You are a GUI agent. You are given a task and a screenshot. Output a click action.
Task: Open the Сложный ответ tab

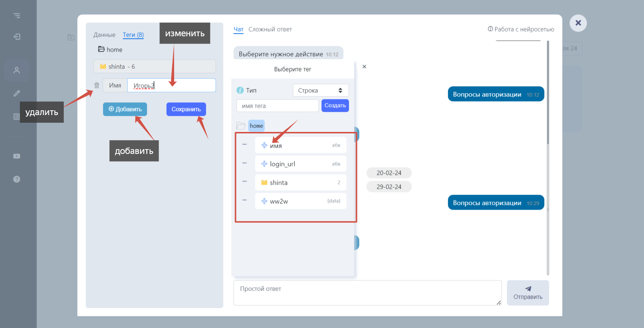270,29
